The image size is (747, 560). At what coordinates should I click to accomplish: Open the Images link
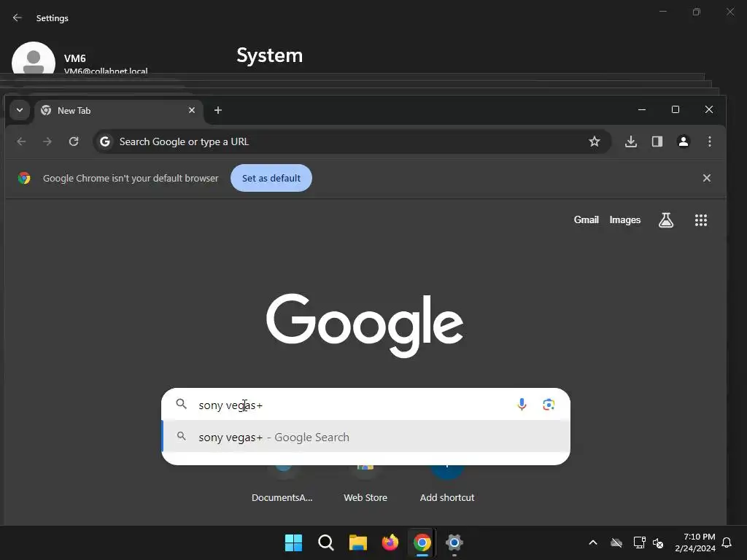tap(624, 220)
